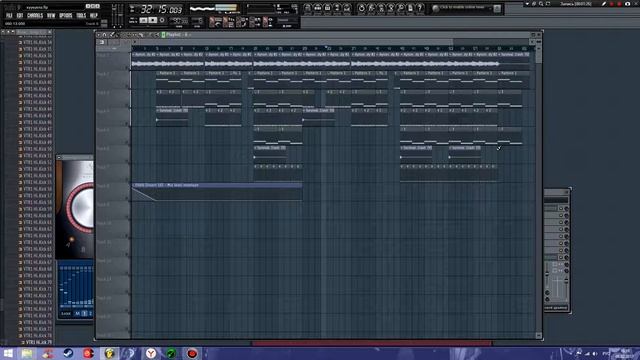Toggle mute LED on Track 4
Viewport: 640px width, 360px height.
coord(127,123)
